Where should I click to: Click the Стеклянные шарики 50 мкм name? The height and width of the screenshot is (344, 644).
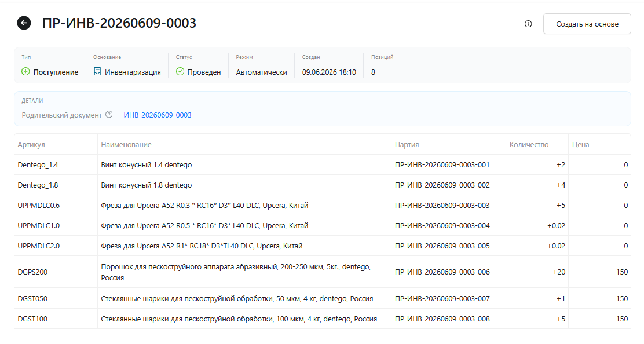[237, 298]
